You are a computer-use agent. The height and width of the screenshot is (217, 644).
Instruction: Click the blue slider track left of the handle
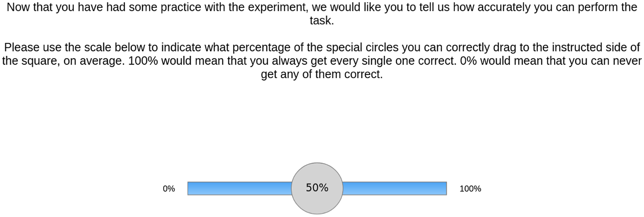tap(240, 188)
